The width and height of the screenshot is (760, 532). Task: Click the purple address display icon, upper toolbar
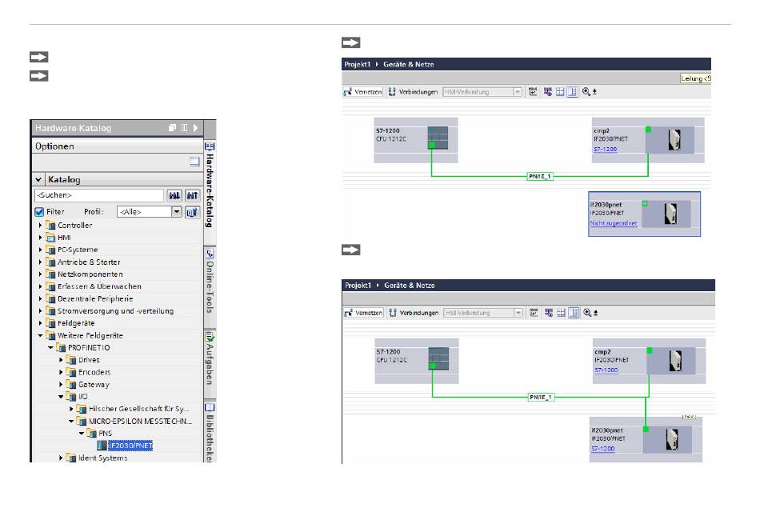[x=548, y=91]
